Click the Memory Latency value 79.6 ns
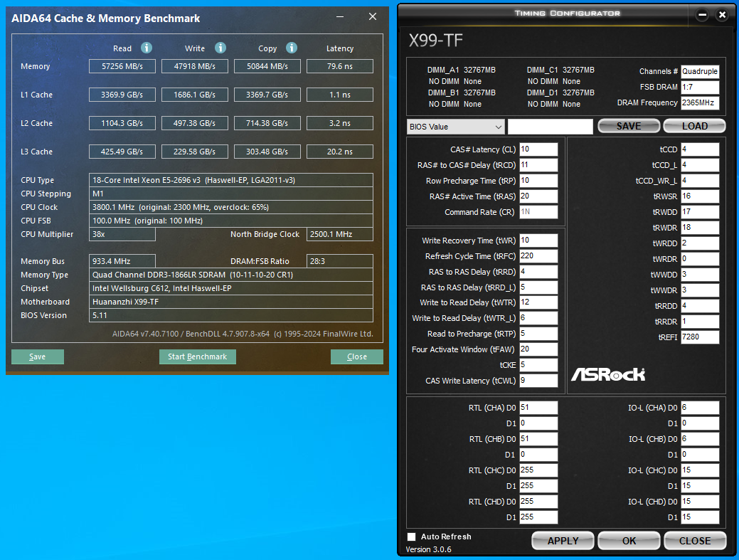 (340, 66)
